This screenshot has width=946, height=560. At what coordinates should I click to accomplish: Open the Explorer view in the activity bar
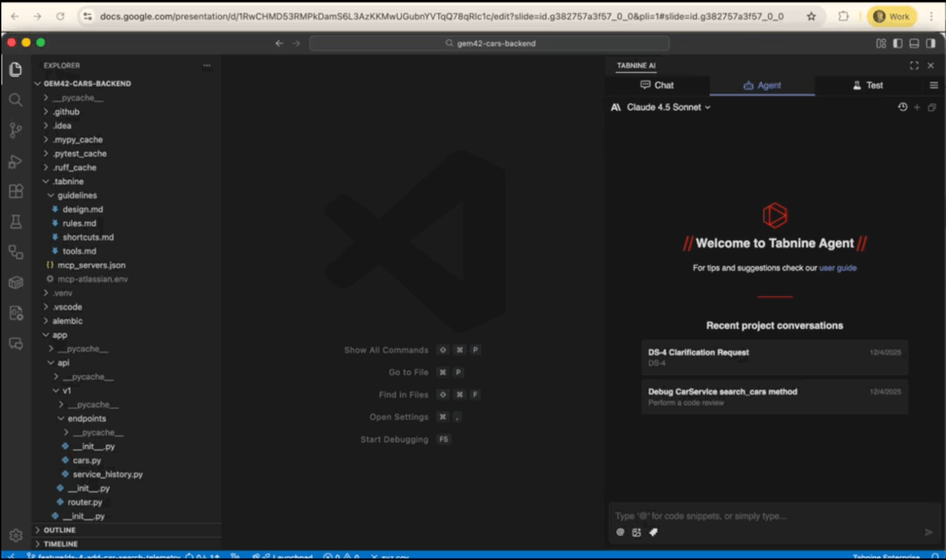tap(16, 69)
